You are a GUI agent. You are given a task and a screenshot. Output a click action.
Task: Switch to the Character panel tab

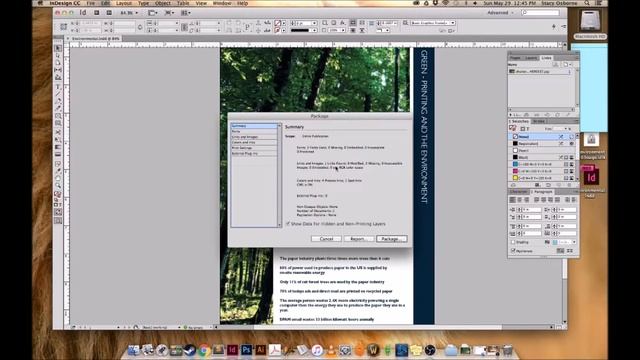(519, 192)
